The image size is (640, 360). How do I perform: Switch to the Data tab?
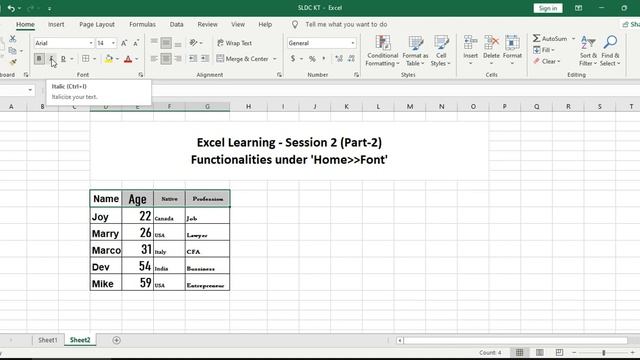(x=176, y=24)
